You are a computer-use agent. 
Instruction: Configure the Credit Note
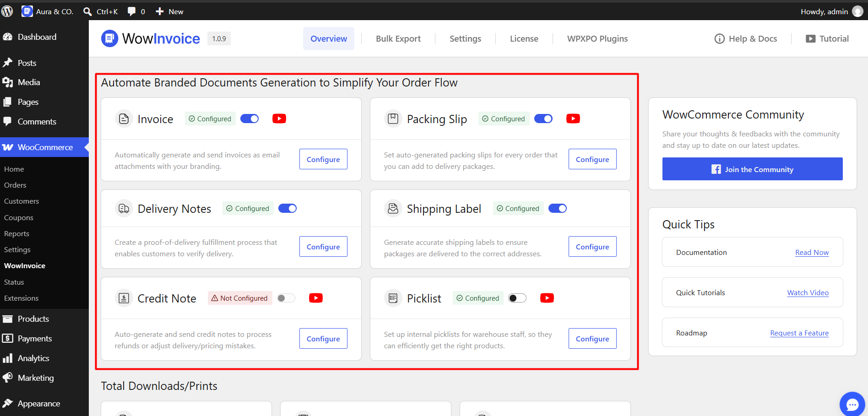click(x=323, y=339)
